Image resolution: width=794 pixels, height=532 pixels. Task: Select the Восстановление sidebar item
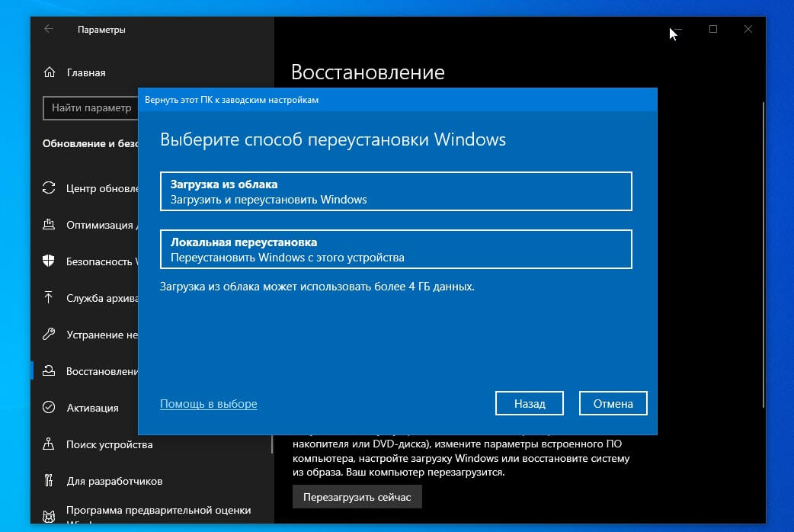pos(102,371)
